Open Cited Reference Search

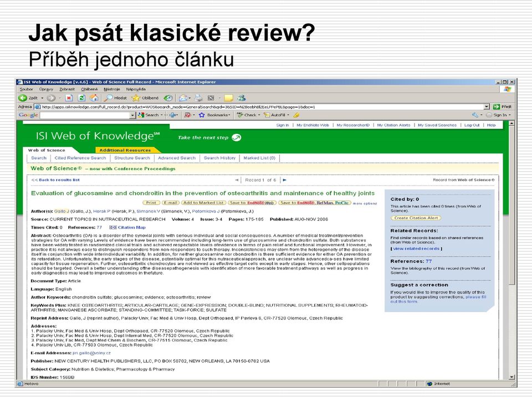point(80,158)
